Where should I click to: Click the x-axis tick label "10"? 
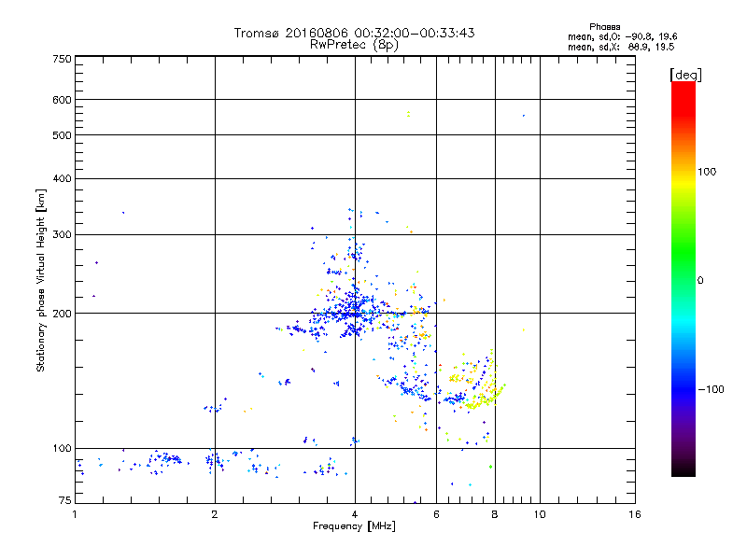[x=540, y=514]
